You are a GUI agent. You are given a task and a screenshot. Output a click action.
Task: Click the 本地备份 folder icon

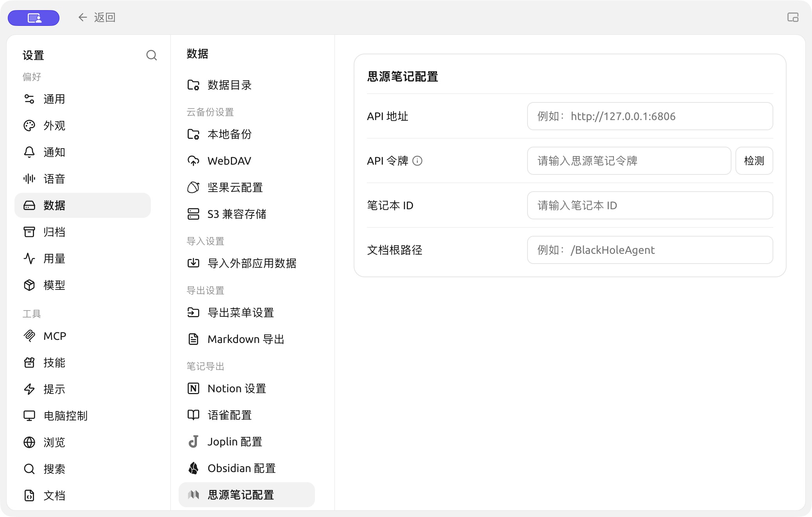[193, 134]
